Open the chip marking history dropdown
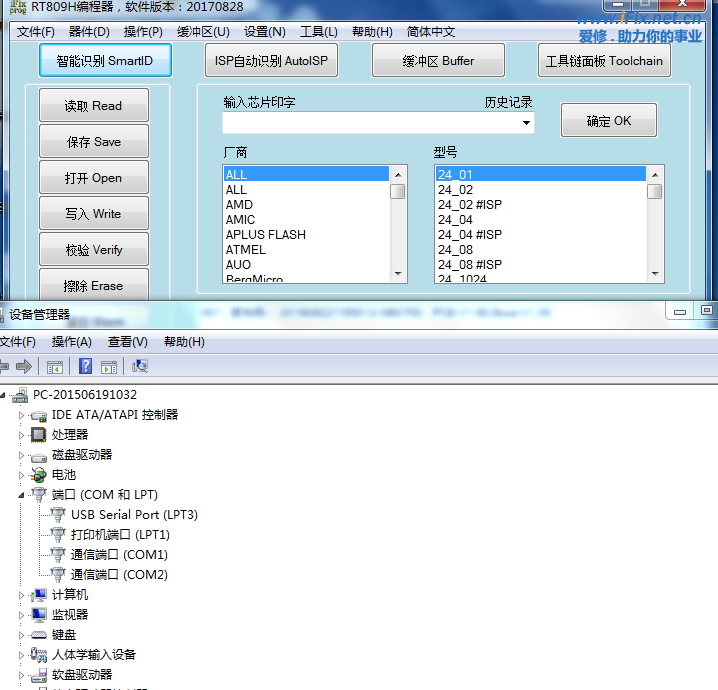The image size is (718, 690). coord(526,123)
